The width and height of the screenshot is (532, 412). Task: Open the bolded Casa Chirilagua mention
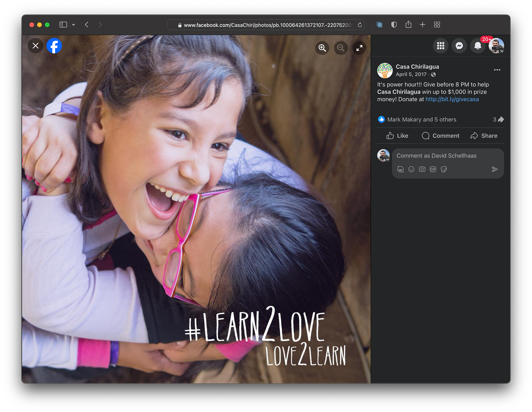[x=399, y=92]
